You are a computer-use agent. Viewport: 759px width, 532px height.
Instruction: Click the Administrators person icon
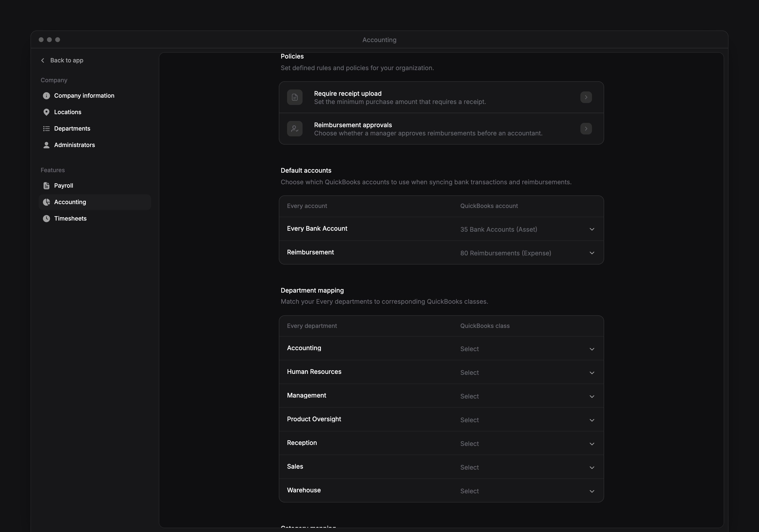tap(47, 145)
